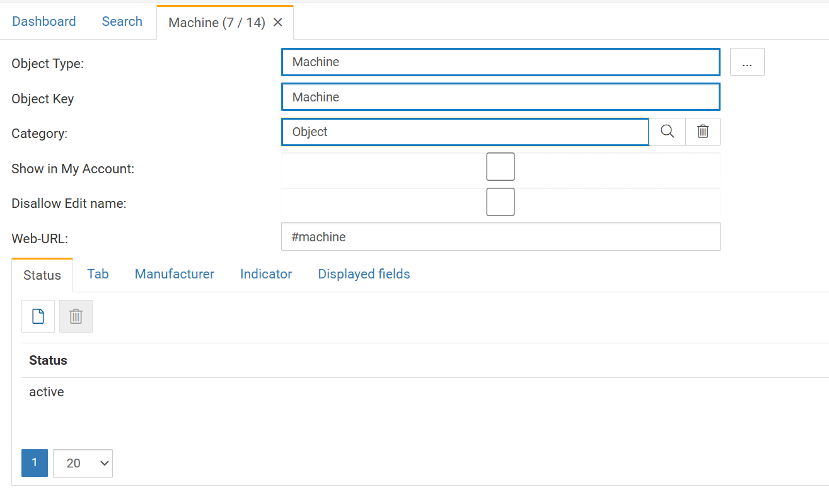Enable the Show in My Account checkbox
Viewport: 829px width, 504px height.
[x=501, y=167]
